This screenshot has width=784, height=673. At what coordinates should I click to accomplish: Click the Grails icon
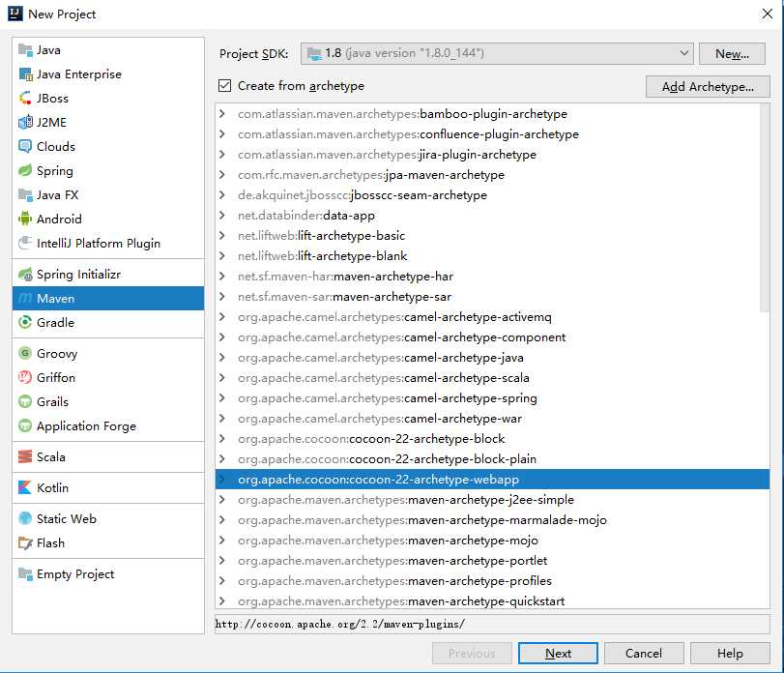[25, 401]
